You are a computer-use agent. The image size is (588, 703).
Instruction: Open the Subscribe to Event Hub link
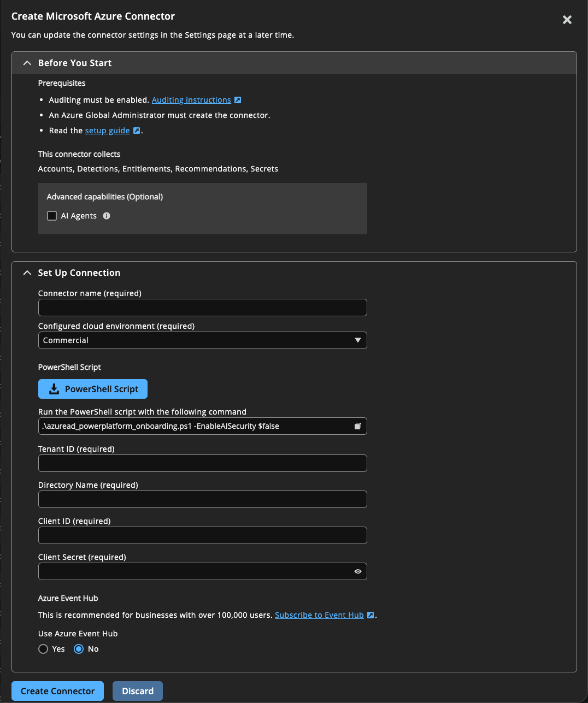click(319, 615)
